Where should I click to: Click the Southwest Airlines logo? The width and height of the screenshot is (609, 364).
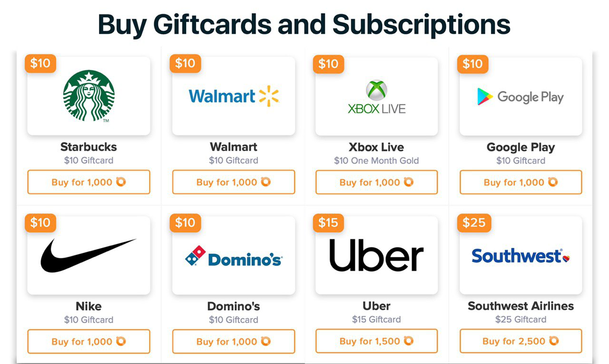521,256
